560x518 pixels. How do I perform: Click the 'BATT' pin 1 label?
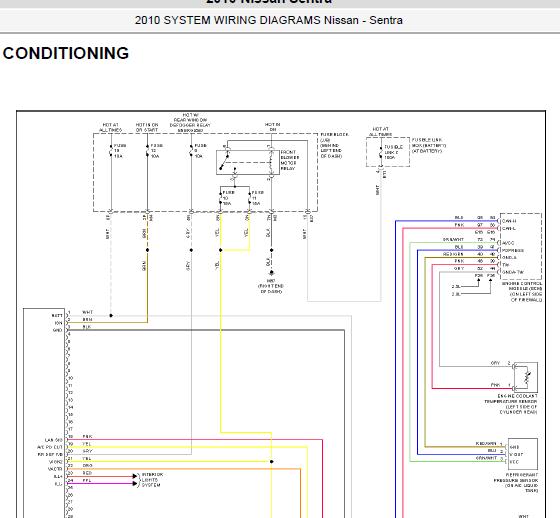(x=57, y=315)
